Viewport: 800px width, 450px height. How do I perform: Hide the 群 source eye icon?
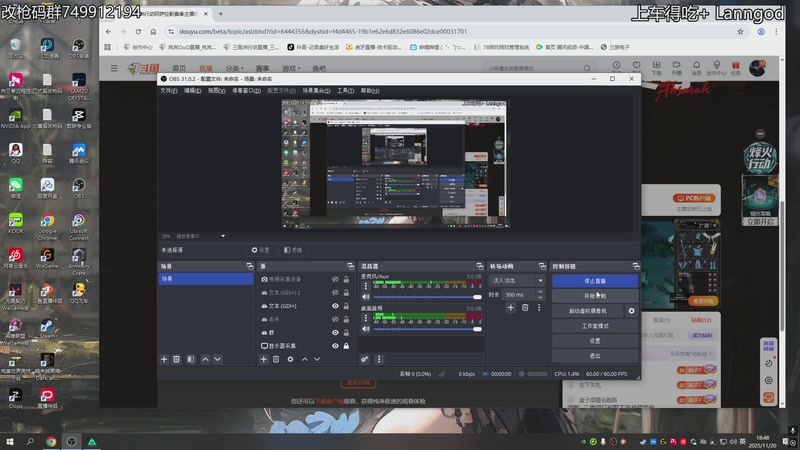pos(335,333)
